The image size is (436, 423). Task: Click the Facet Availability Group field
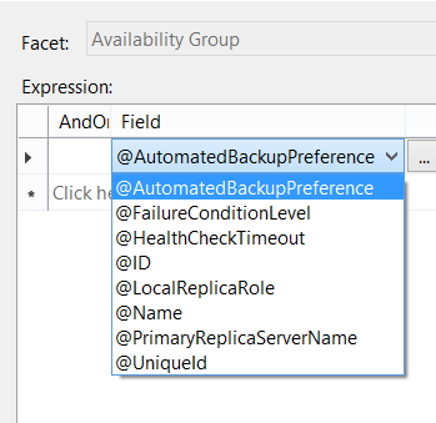tap(261, 38)
